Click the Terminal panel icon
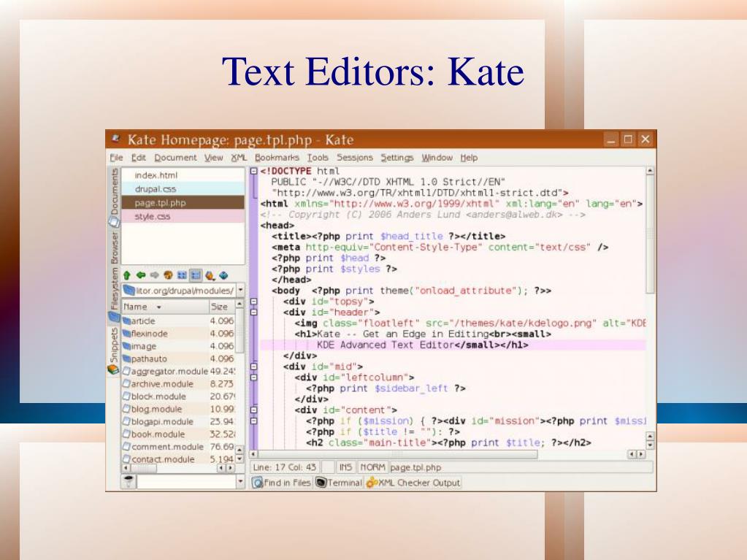Screen dimensions: 747x560 coord(321,483)
